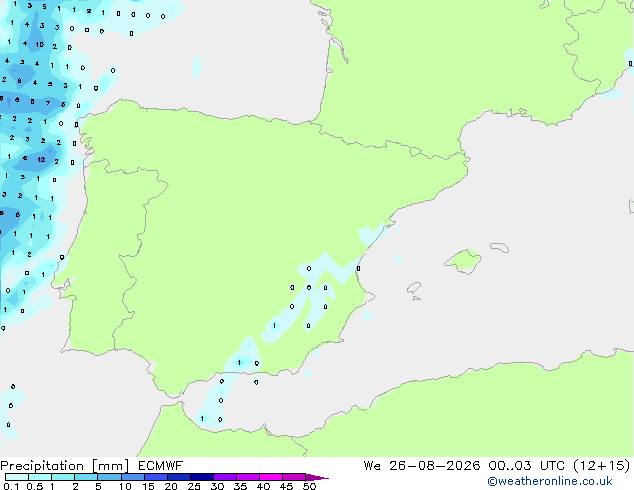Click the 40 legend scale label
This screenshot has width=634, height=490.
point(264,486)
